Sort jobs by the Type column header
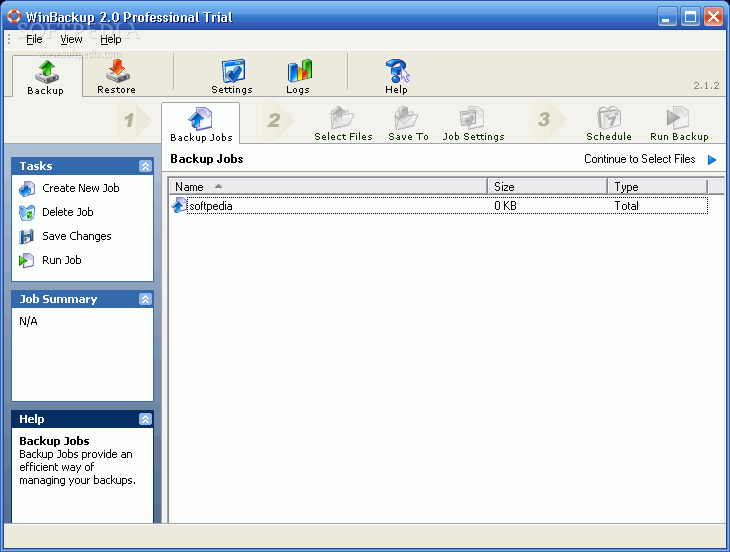730x552 pixels. [x=657, y=187]
